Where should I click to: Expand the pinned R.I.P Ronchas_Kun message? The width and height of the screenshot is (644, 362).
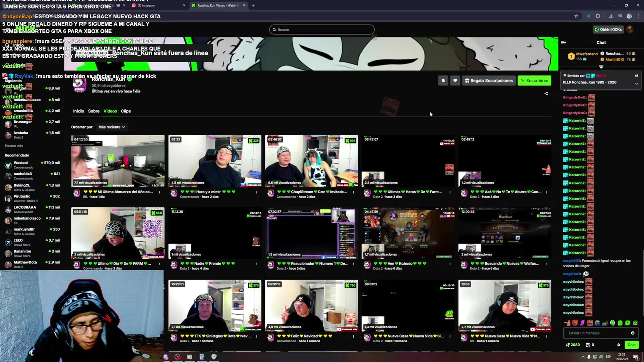636,83
